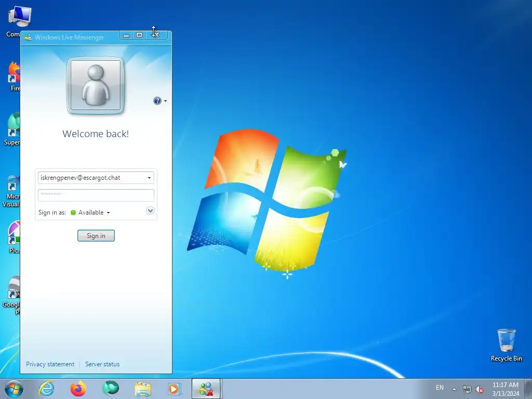Click the help question mark icon
The image size is (532, 399).
pos(157,101)
